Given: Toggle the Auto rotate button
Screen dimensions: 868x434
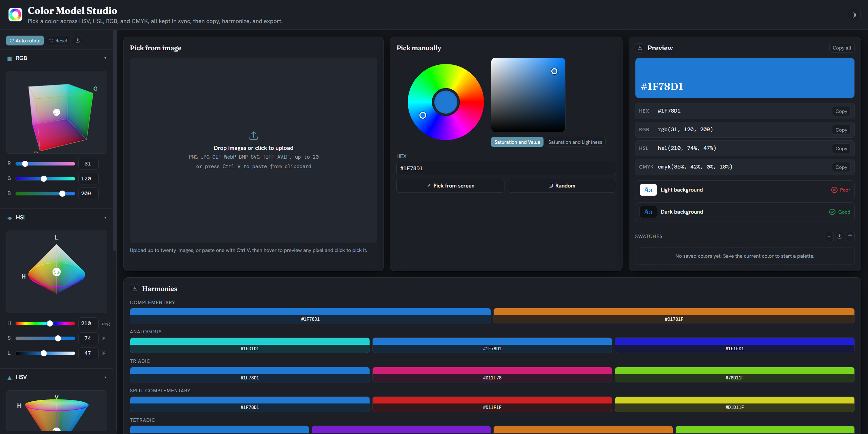Looking at the screenshot, I should pos(25,40).
